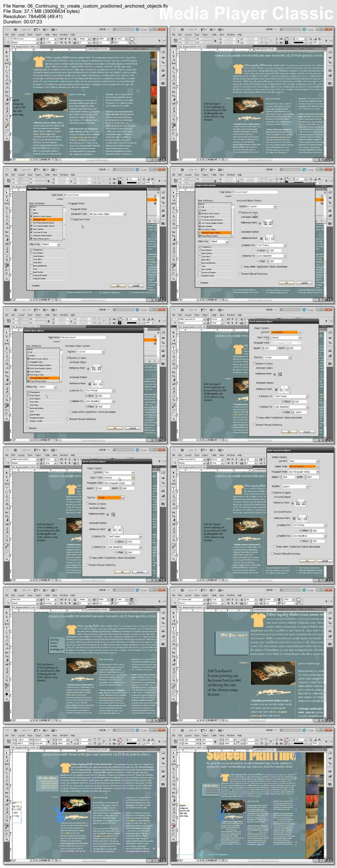Select the Selection tool in 00:00:34 frame
This screenshot has height=868, width=337.
[x=7, y=52]
